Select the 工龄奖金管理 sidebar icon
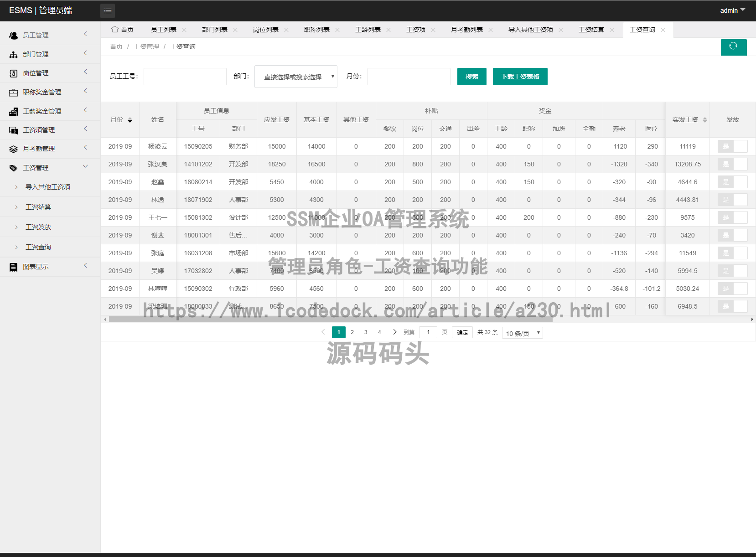 pos(12,110)
